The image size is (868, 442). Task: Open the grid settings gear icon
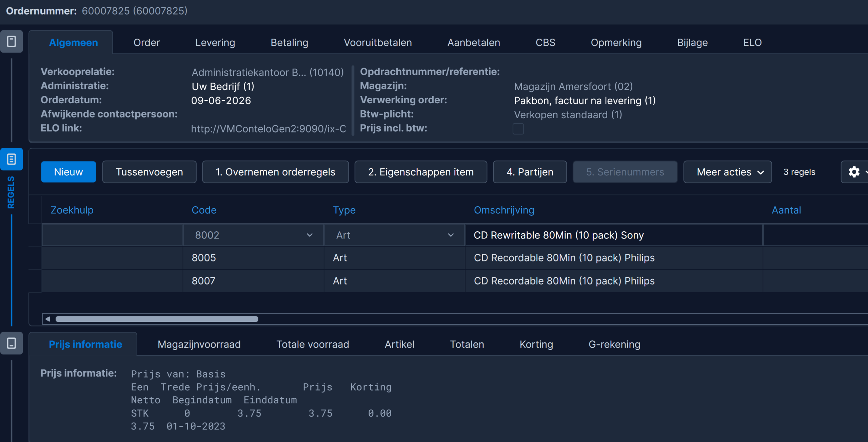tap(854, 172)
